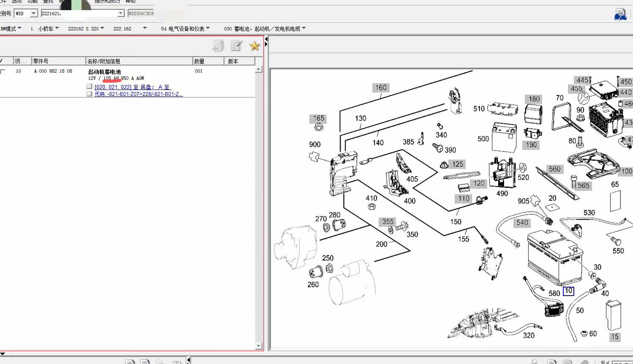Expand the dropdown arrow of the 2221621 VIN field

point(120,14)
